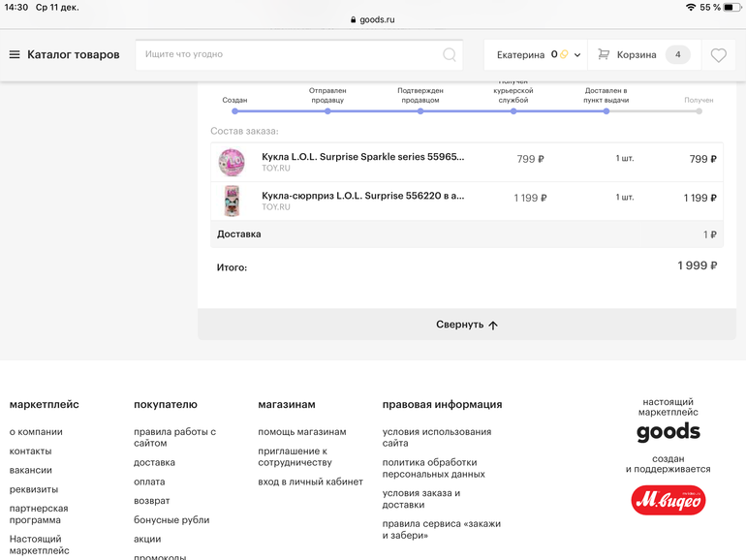Collapse order details with Свернуть
The height and width of the screenshot is (560, 746).
point(467,325)
